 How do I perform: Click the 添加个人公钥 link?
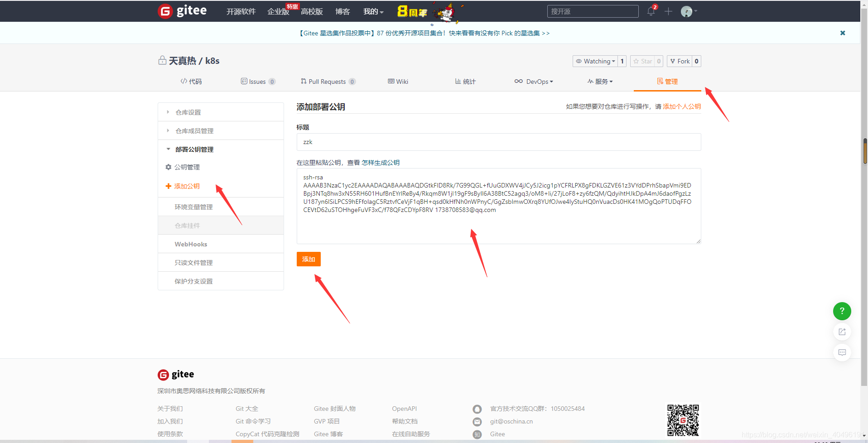pos(681,106)
